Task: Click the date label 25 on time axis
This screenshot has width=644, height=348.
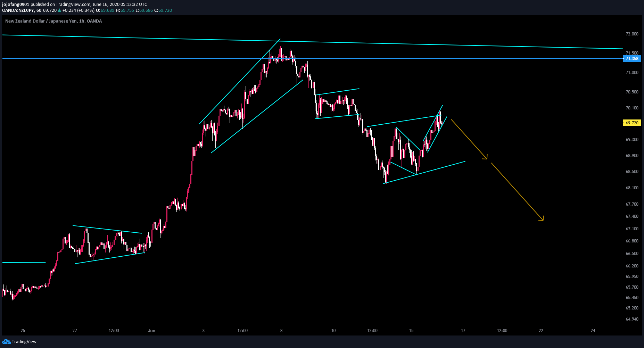Action: (23, 331)
